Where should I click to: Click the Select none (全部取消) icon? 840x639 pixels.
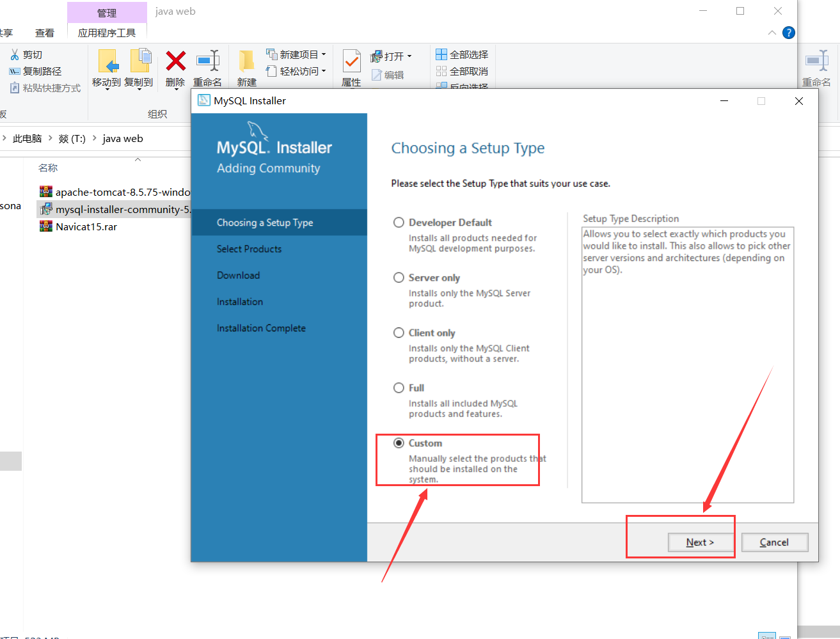441,71
